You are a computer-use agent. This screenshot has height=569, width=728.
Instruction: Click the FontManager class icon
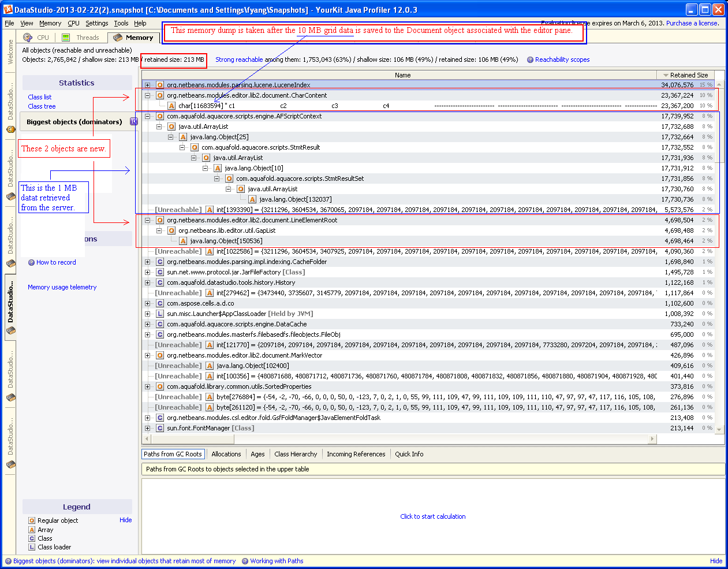click(x=160, y=428)
